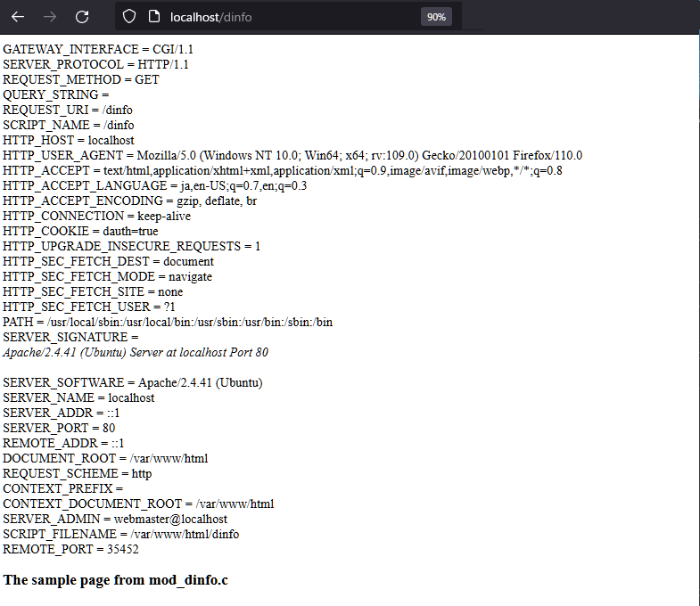The height and width of the screenshot is (606, 700).
Task: Click the HTTP_COOKIE = dauth=true text
Action: tap(80, 231)
